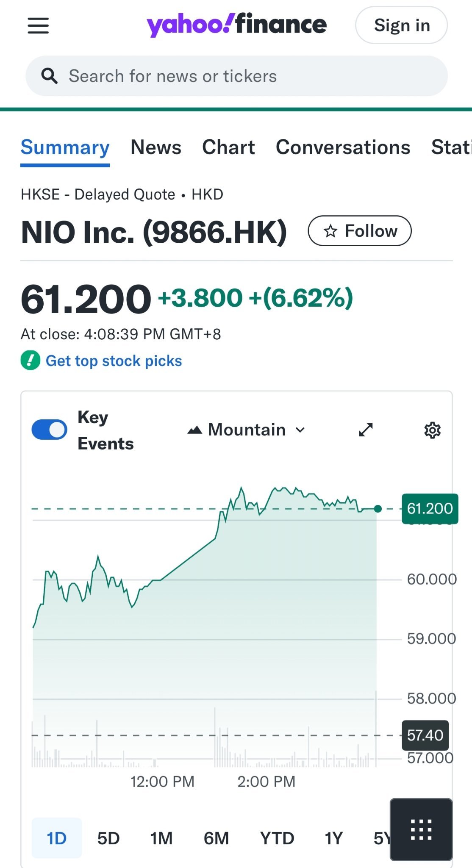The height and width of the screenshot is (868, 472).
Task: Open the chart fullscreen expand icon
Action: pyautogui.click(x=365, y=430)
